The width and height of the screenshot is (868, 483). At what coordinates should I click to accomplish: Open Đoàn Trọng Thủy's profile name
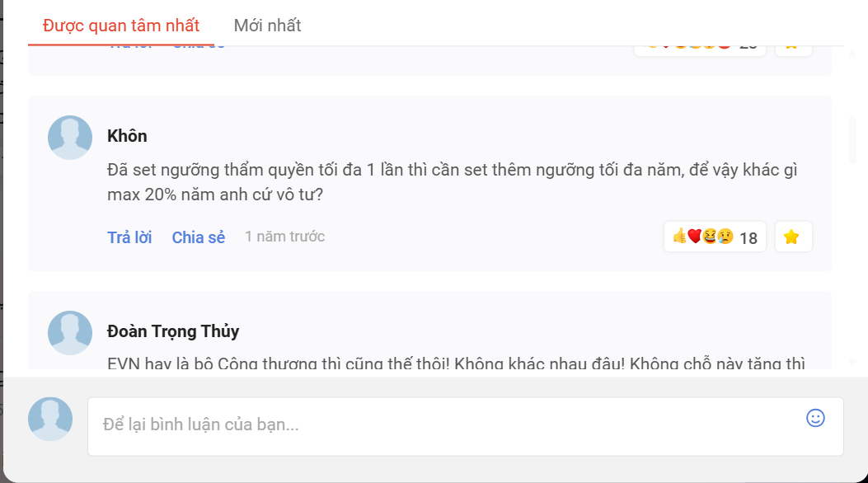(173, 331)
